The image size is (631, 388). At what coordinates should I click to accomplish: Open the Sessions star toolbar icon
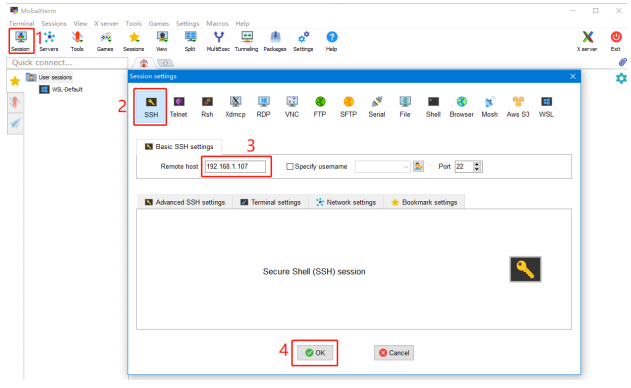[134, 41]
